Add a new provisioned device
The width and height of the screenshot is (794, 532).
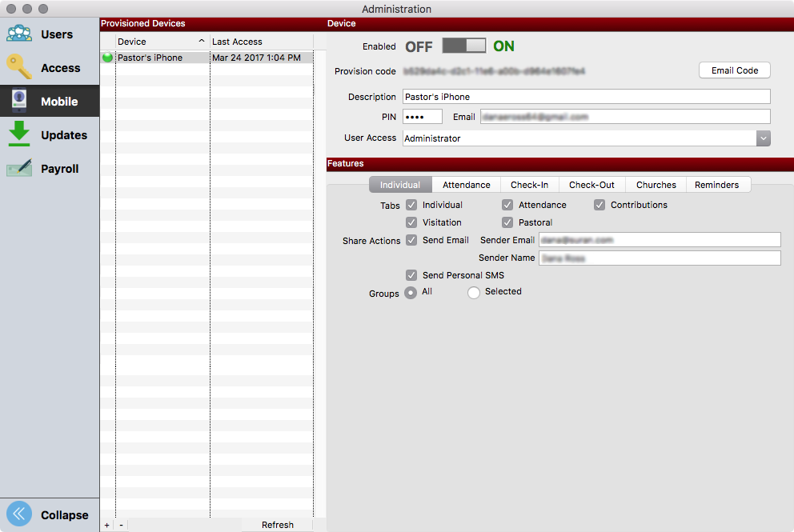[x=106, y=525]
